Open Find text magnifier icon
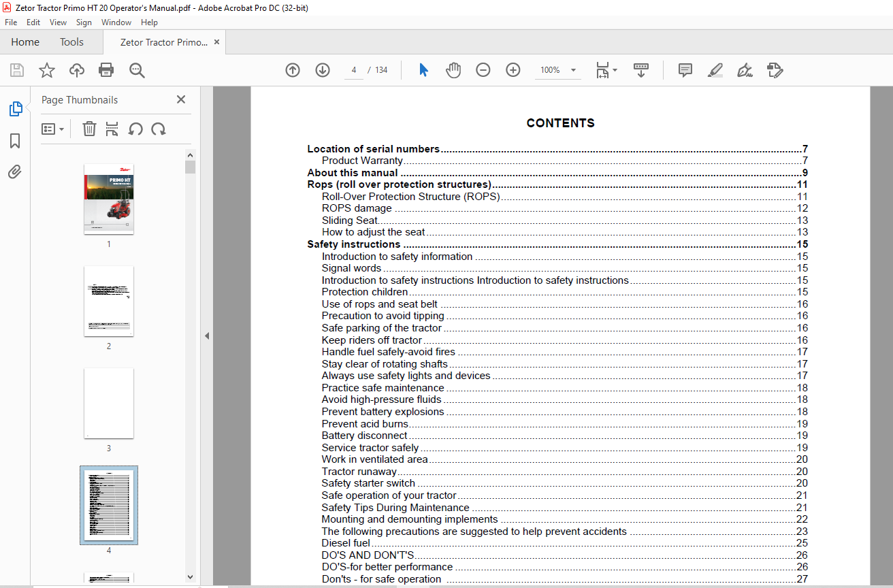Image resolution: width=893 pixels, height=588 pixels. [137, 70]
